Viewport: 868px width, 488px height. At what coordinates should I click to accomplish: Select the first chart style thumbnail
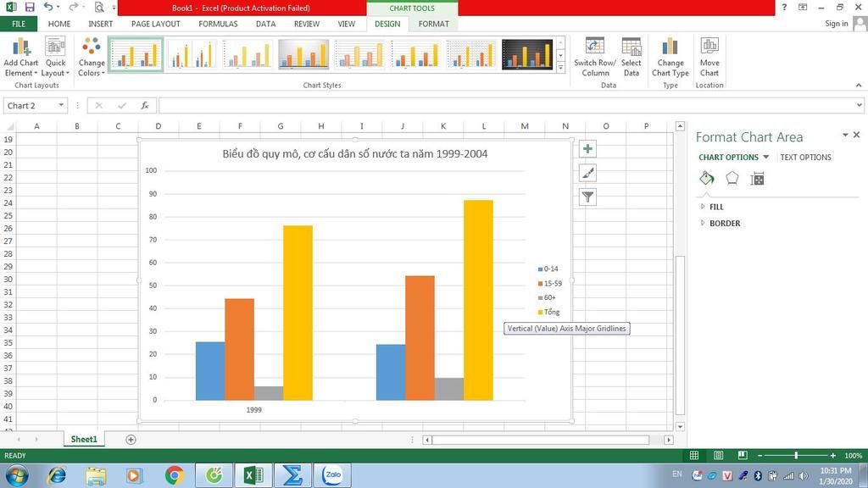pos(136,54)
